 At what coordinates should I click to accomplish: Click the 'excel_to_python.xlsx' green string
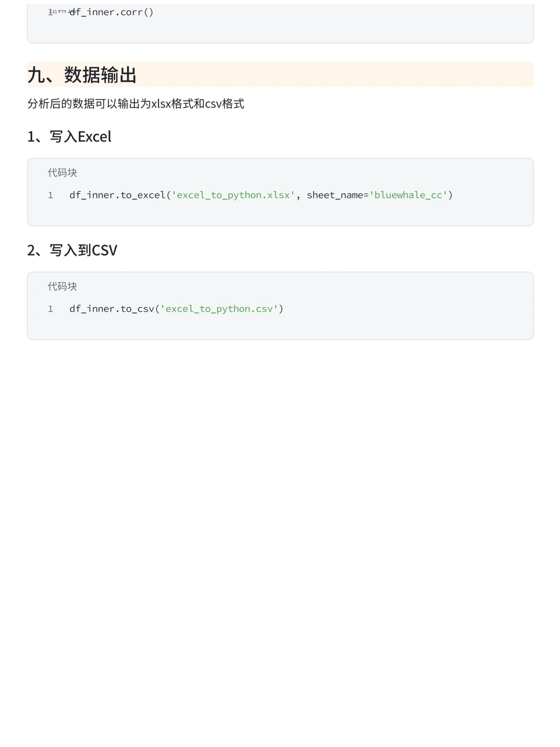[233, 195]
